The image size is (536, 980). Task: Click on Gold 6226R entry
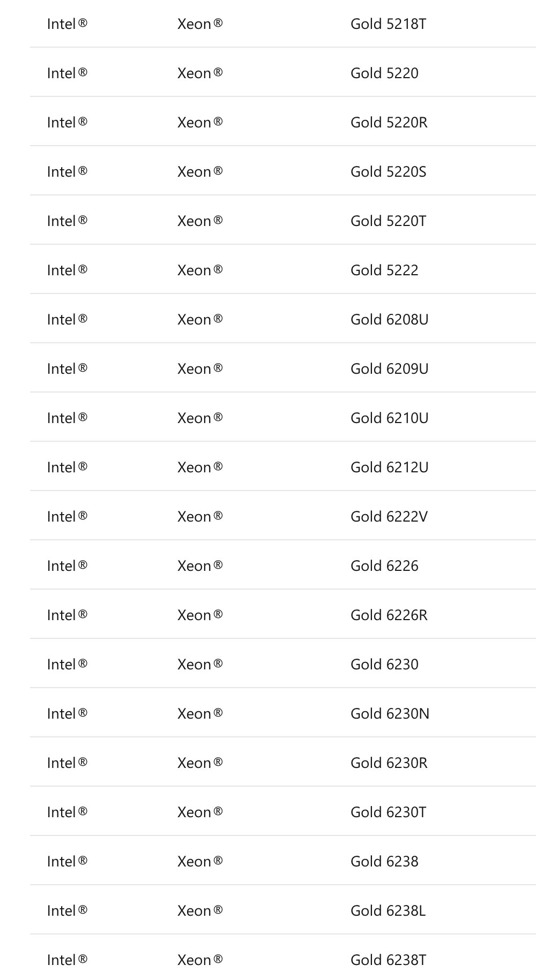[389, 615]
